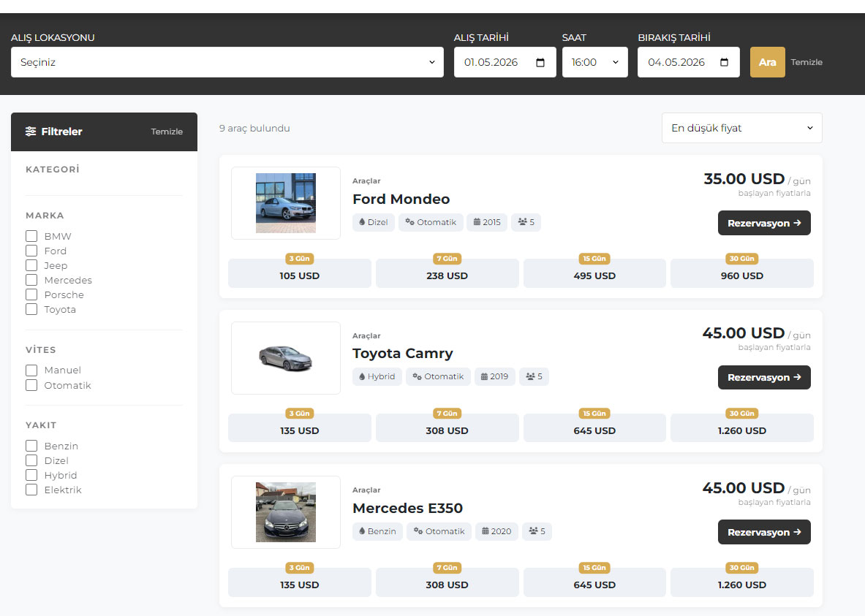Tick the Hybrid fuel checkbox
The height and width of the screenshot is (616, 865).
[31, 475]
